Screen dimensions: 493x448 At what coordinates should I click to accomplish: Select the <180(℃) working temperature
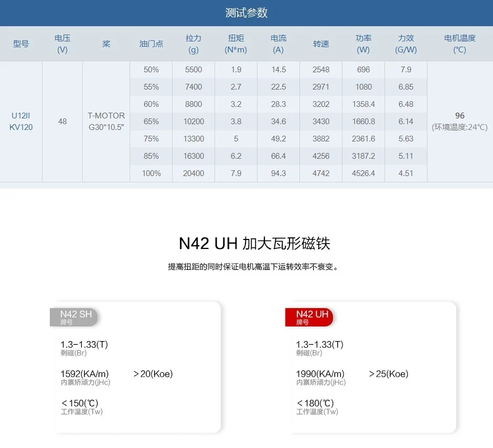315,403
